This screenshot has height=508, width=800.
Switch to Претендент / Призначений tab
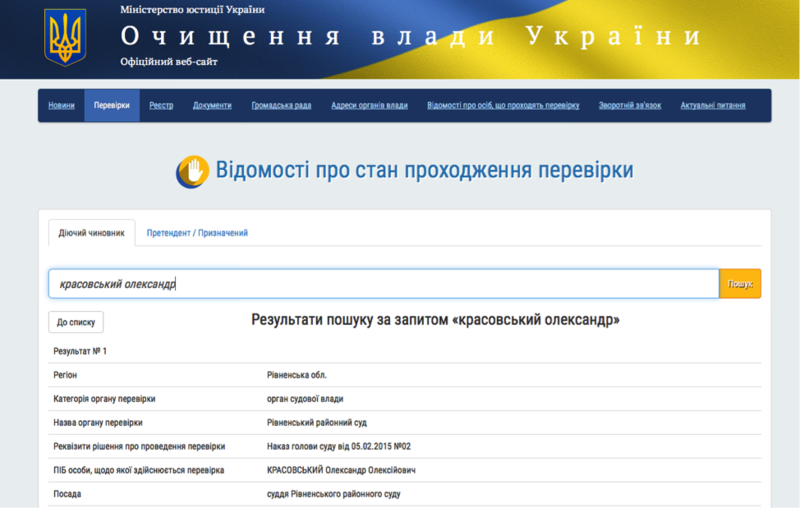197,233
